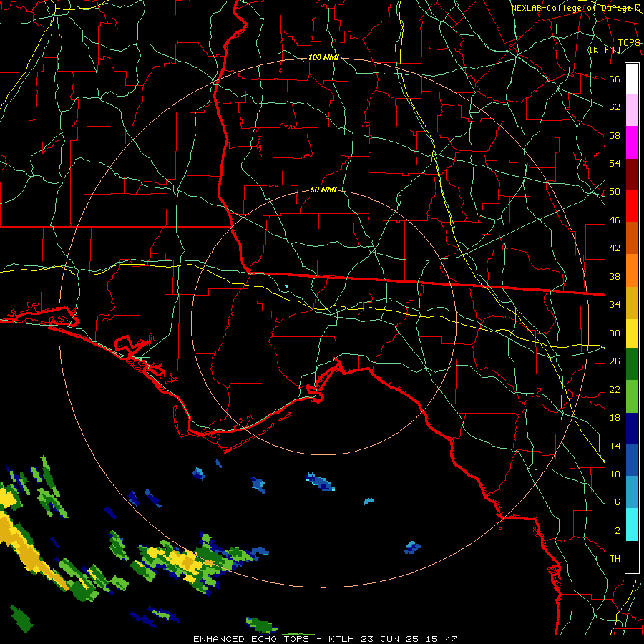644x644 pixels.
Task: Click the "34" legend value
Action: [615, 305]
